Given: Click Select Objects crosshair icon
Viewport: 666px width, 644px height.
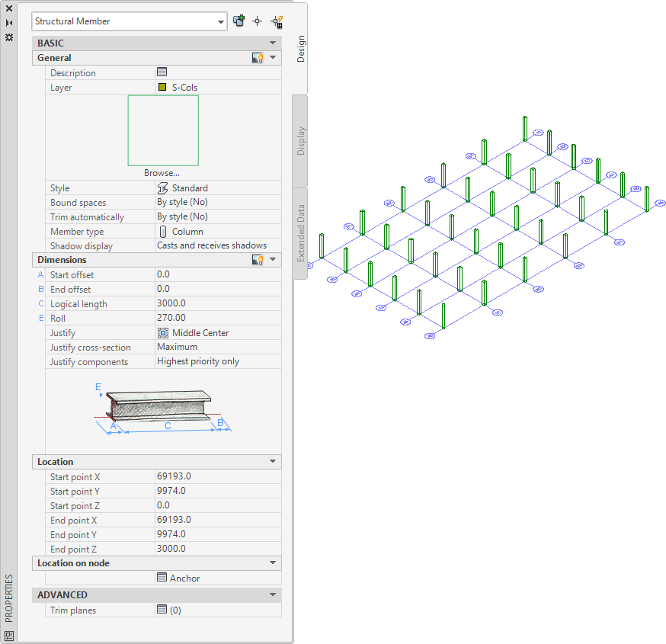Looking at the screenshot, I should [258, 21].
